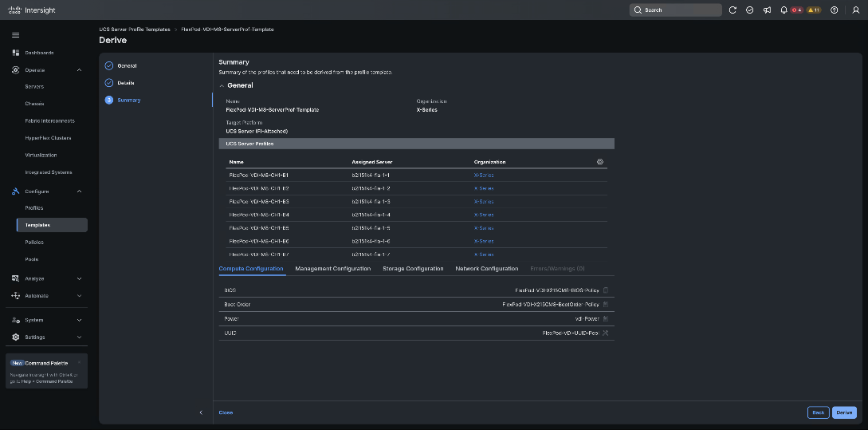The image size is (868, 430).
Task: Expand the Analyze menu section
Action: pos(79,278)
